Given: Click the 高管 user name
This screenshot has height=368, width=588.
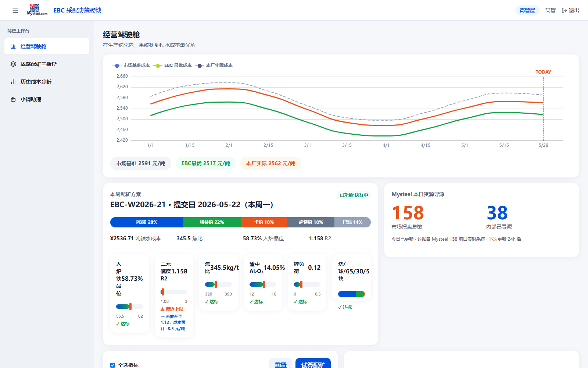Looking at the screenshot, I should (550, 10).
